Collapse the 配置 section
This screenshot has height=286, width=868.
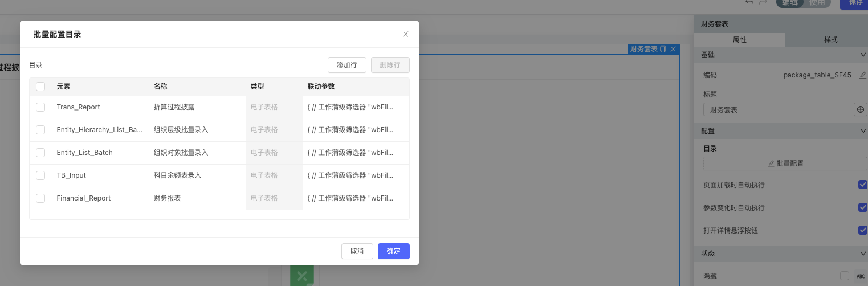point(862,131)
